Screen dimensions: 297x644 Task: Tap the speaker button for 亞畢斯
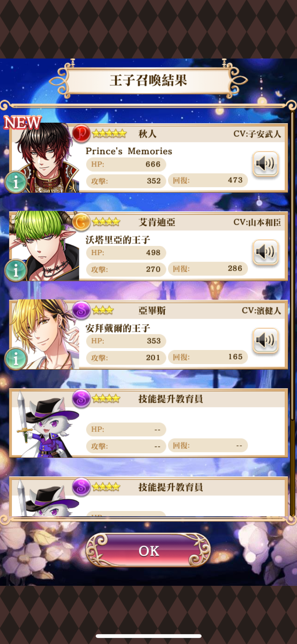click(266, 340)
